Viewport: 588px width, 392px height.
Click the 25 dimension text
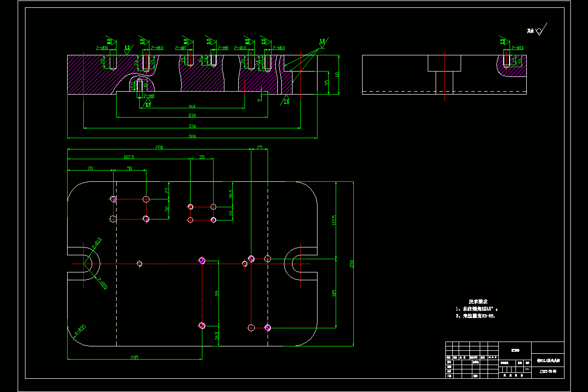coord(259,147)
